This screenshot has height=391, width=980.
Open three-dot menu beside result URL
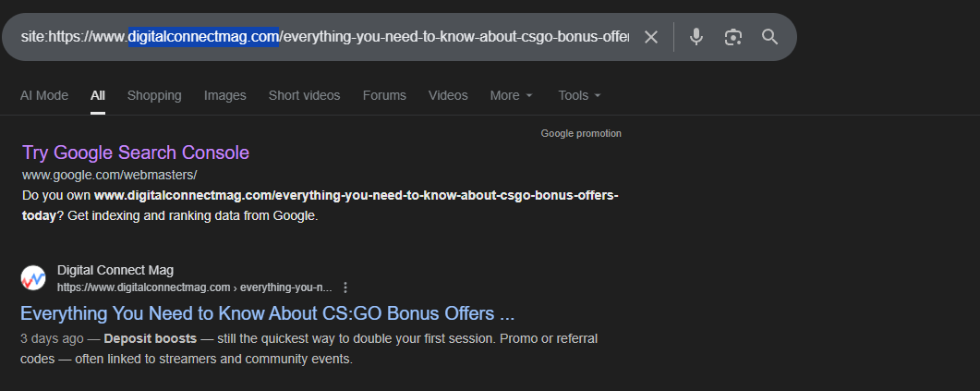pyautogui.click(x=345, y=287)
